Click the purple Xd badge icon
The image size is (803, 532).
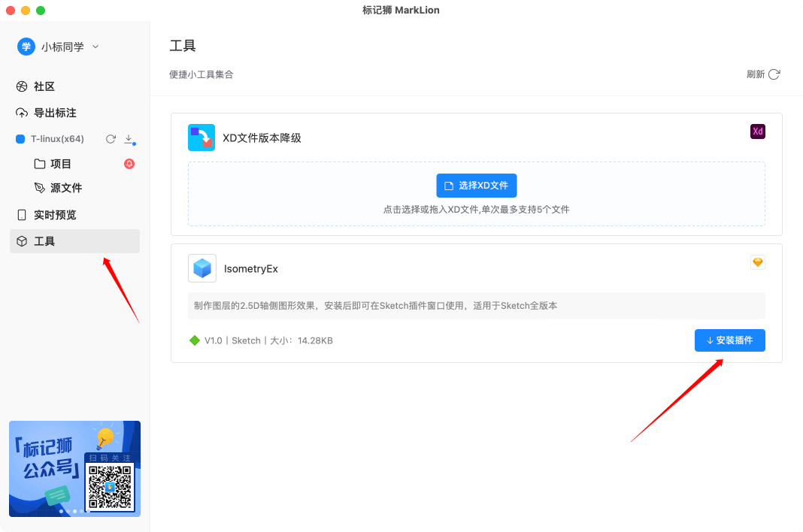pos(758,131)
